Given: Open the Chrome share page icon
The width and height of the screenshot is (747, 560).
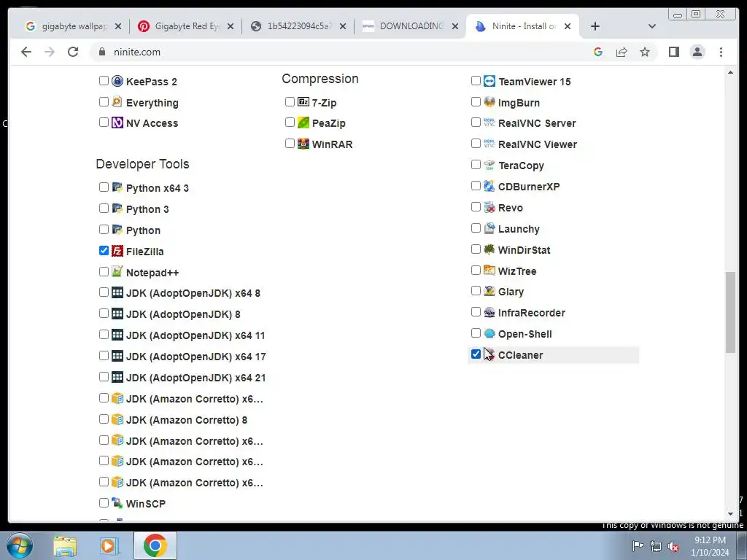Looking at the screenshot, I should 622,52.
